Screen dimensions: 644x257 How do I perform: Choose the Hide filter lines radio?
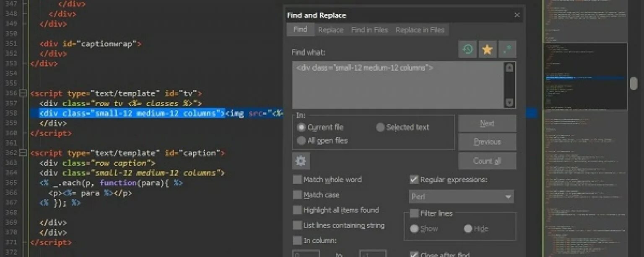tap(468, 229)
